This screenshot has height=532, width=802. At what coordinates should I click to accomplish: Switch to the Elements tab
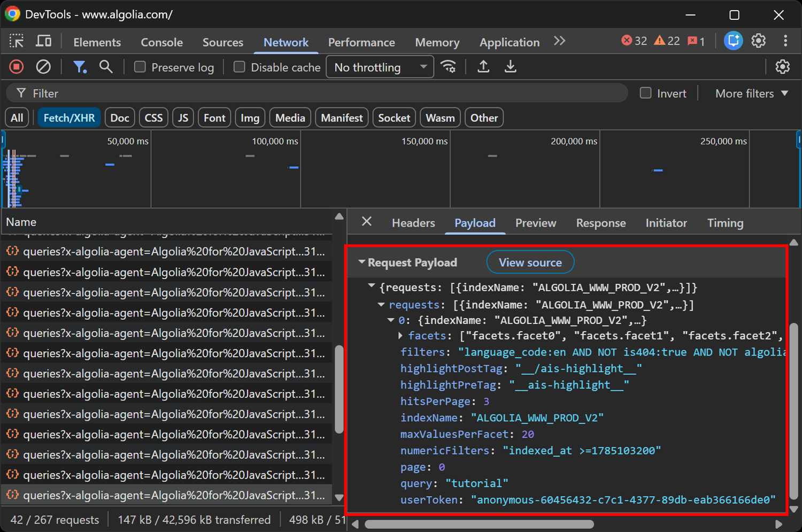(97, 42)
